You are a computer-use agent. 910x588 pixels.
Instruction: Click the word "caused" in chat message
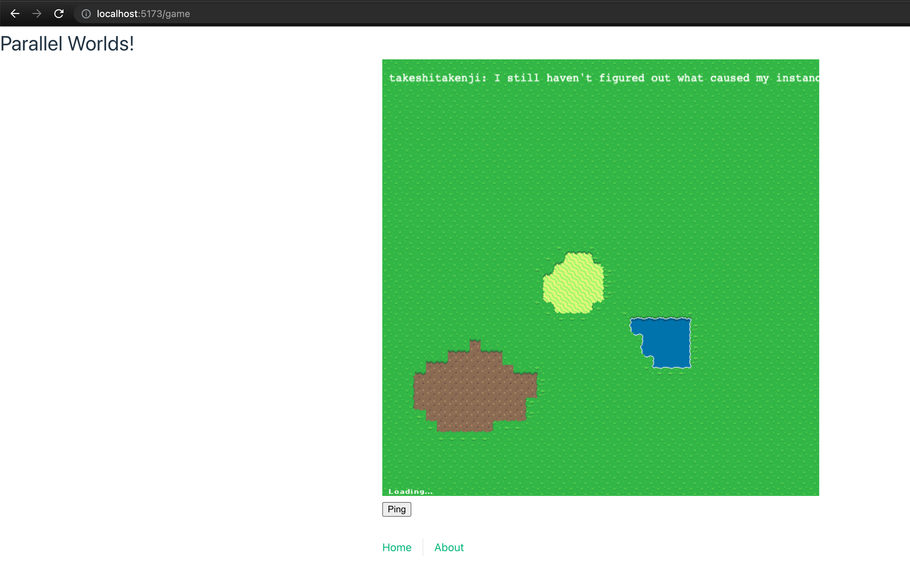coord(729,78)
